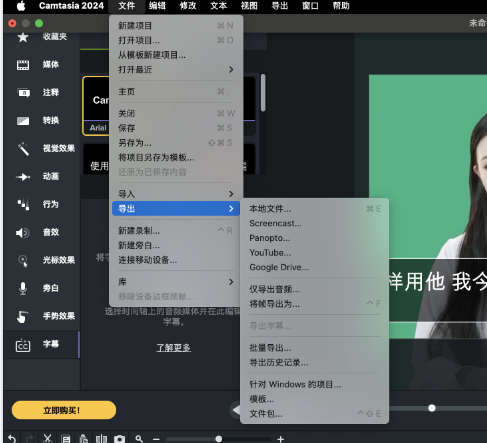This screenshot has width=487, height=443.
Task: Open the 视图 menu in menu bar
Action: tap(249, 6)
